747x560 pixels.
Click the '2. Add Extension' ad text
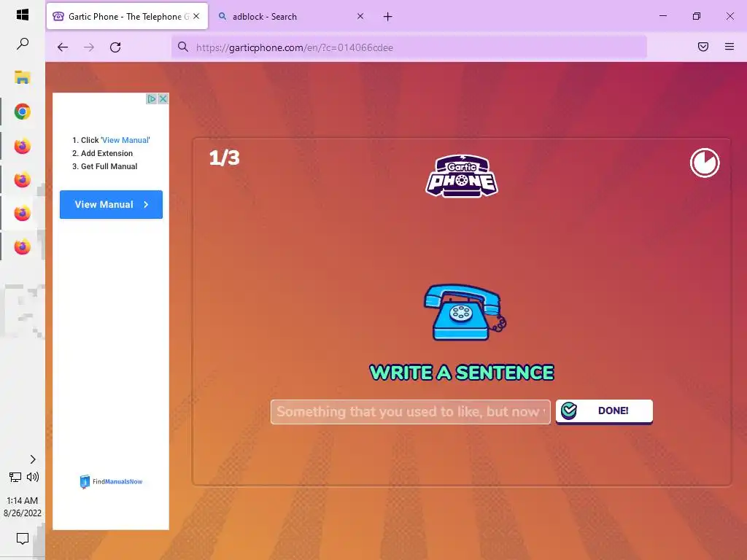[102, 153]
